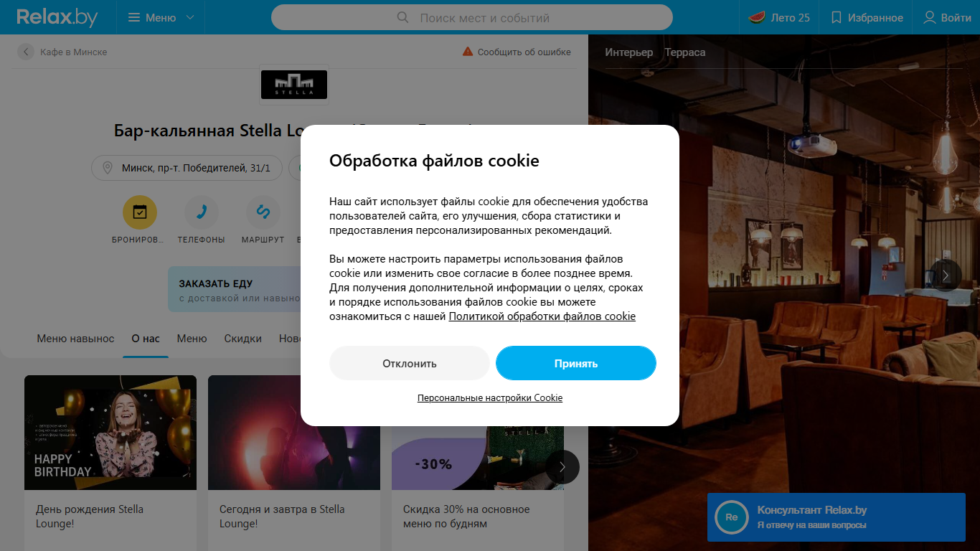The width and height of the screenshot is (980, 551).
Task: Switch to О нас tab
Action: [146, 339]
